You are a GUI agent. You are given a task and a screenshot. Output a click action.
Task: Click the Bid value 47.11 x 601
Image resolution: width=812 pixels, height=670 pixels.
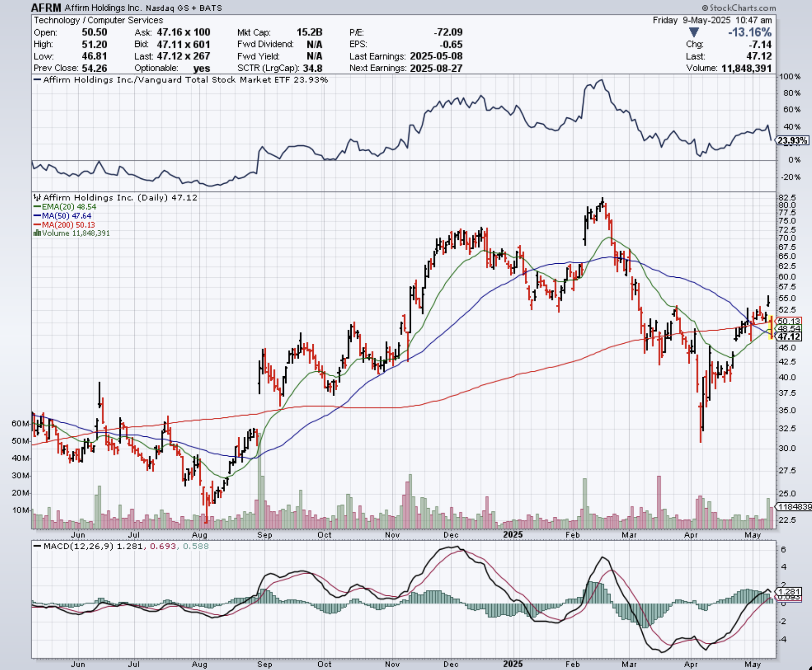click(x=183, y=44)
